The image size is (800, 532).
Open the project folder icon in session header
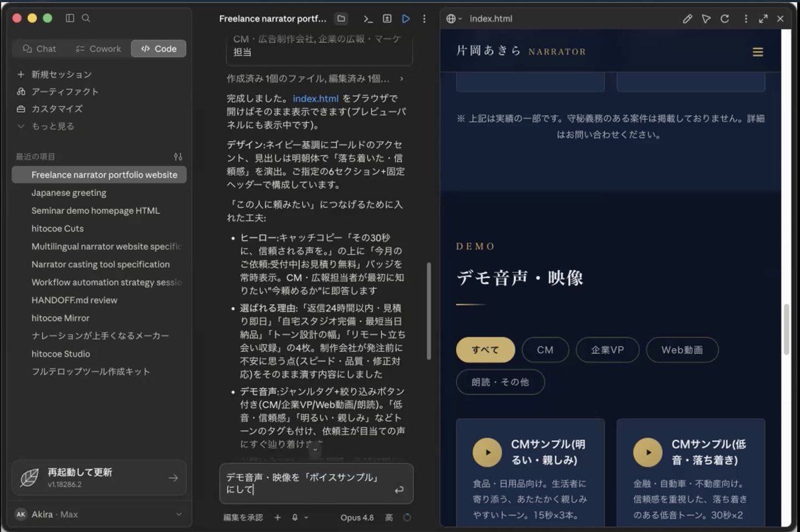point(341,19)
